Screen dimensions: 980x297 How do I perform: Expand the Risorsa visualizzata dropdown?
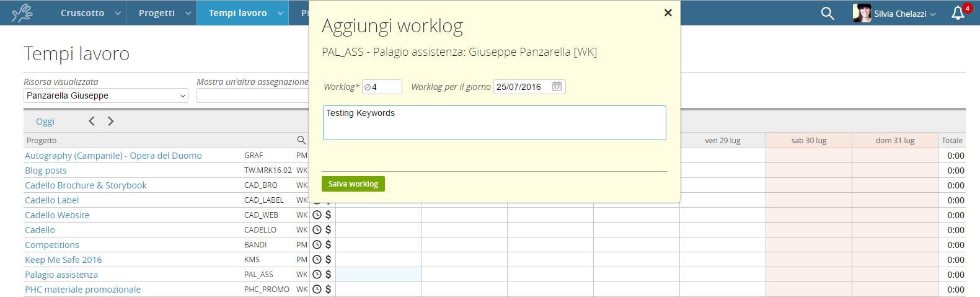106,96
